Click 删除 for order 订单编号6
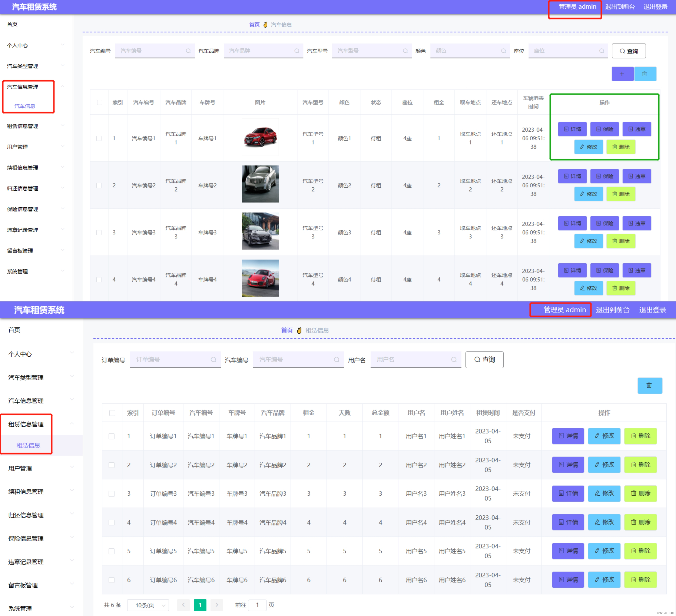676x616 pixels. (640, 580)
